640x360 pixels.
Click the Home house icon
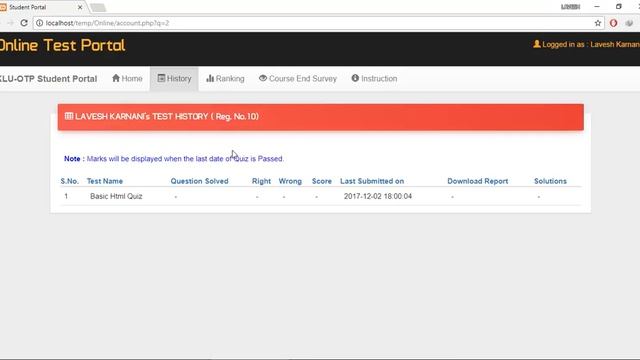point(116,78)
